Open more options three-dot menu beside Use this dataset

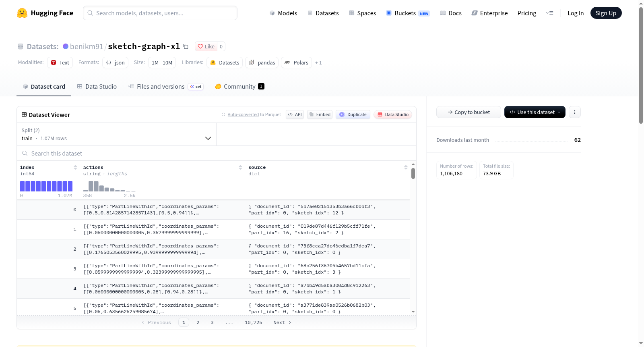click(x=575, y=112)
